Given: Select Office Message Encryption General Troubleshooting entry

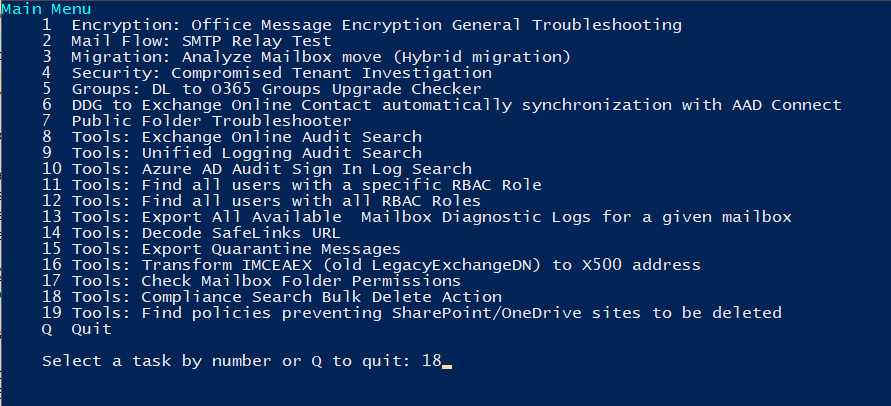Looking at the screenshot, I should (x=362, y=26).
